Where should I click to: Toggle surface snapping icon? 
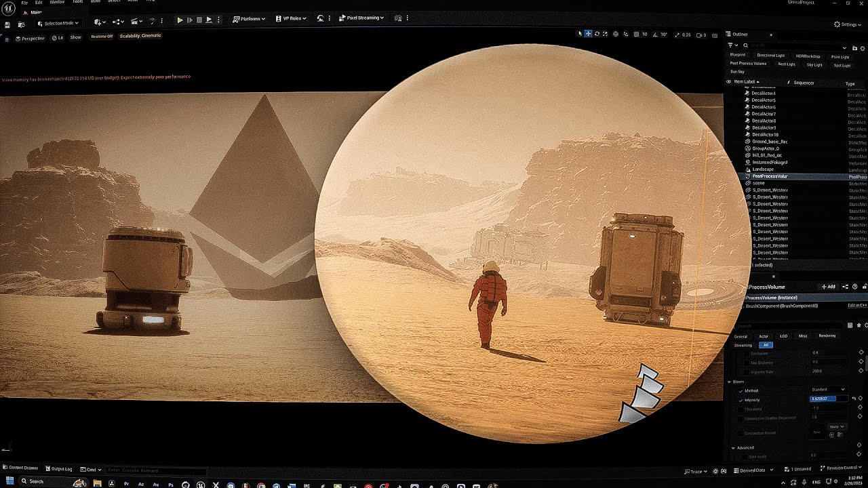click(x=626, y=34)
